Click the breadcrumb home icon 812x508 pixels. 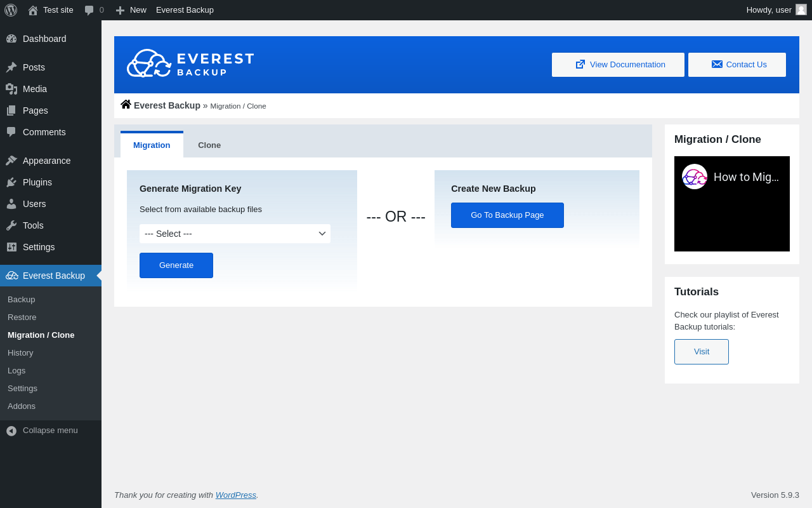(x=126, y=104)
